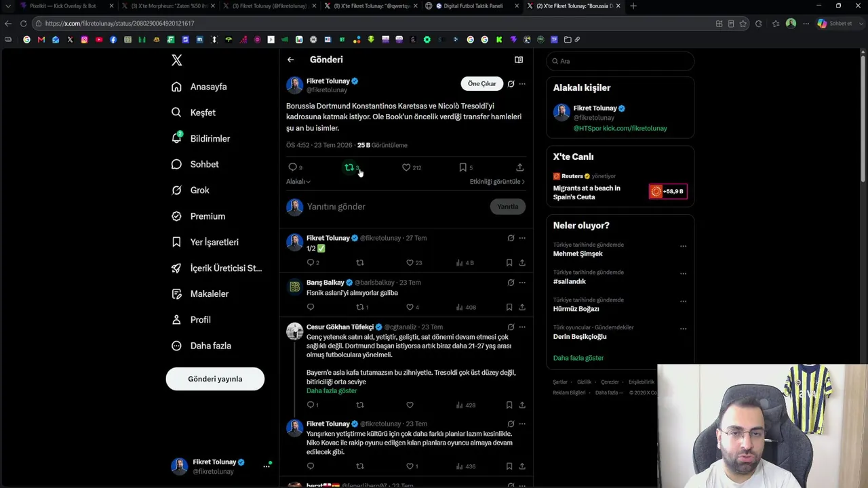Go to Anasayfa in the sidebar
Screen dimensions: 868x488
(x=199, y=87)
